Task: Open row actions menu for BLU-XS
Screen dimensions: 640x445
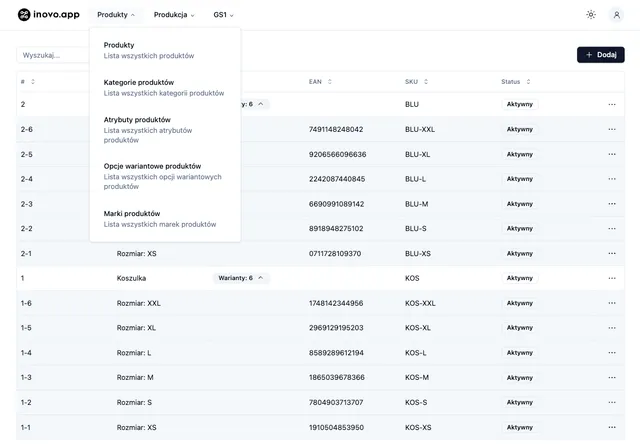Action: point(612,254)
